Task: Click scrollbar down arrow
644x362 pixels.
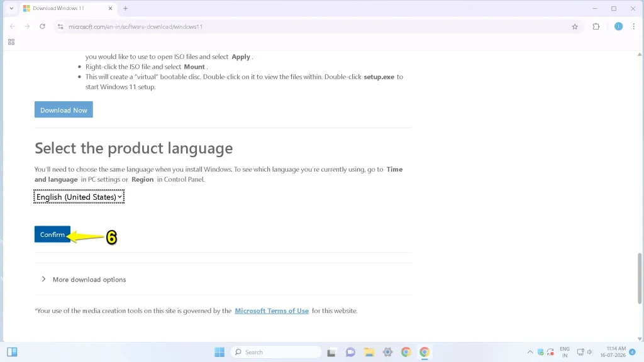Action: point(640,339)
